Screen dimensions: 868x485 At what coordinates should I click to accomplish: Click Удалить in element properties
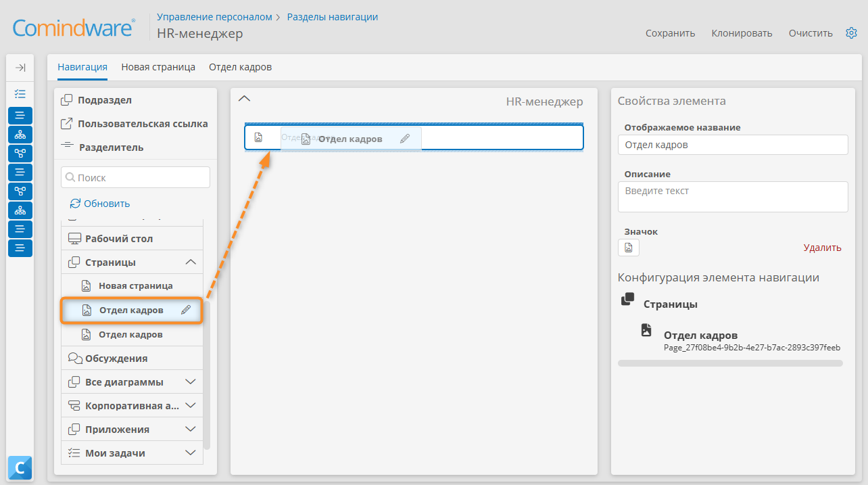click(x=823, y=248)
